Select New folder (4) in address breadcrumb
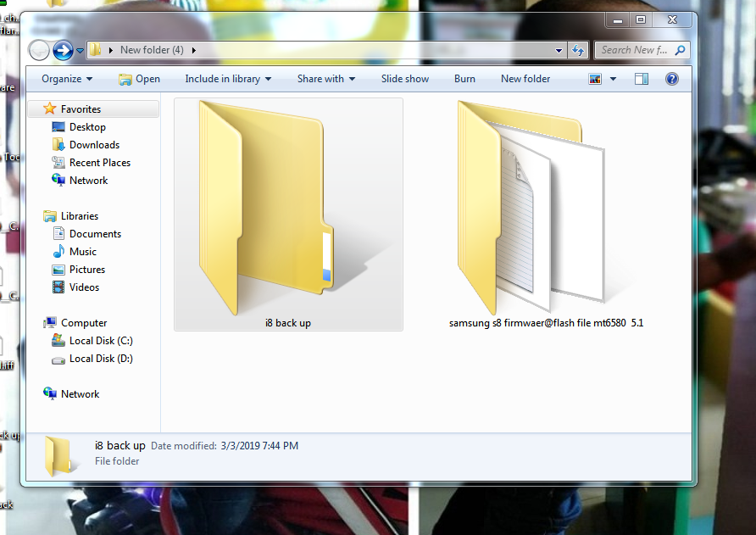Viewport: 756px width, 535px height. click(152, 50)
